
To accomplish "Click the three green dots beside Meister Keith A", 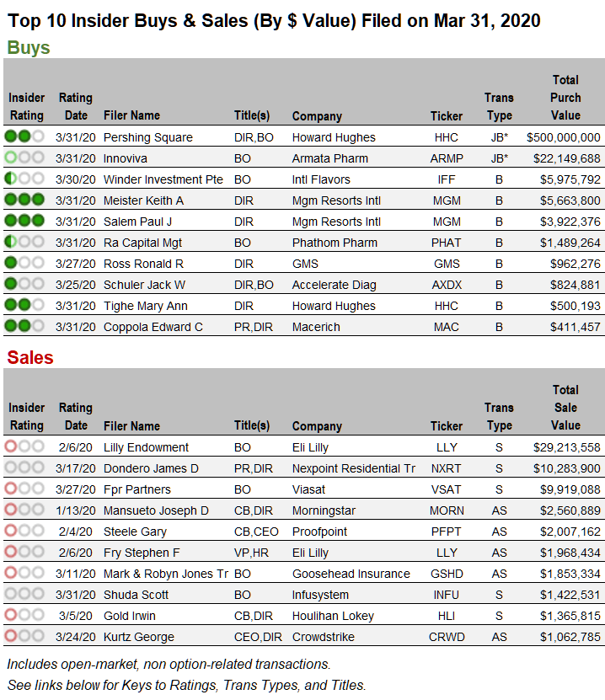I will click(x=24, y=200).
